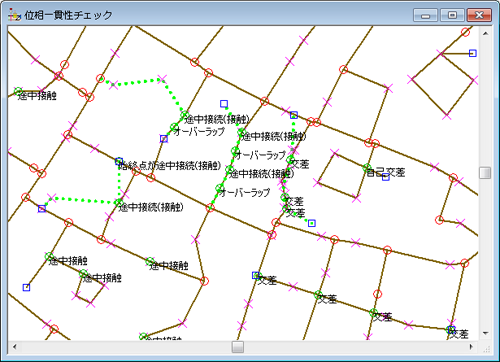
Task: Select the green circle marker labeled 自己交差
Action: 367,168
